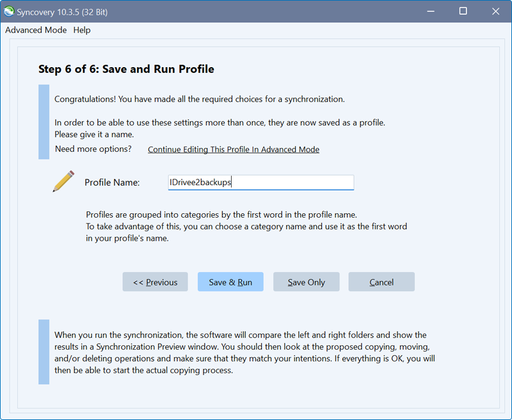The width and height of the screenshot is (512, 420).
Task: Open the Advanced Mode menu
Action: (36, 30)
